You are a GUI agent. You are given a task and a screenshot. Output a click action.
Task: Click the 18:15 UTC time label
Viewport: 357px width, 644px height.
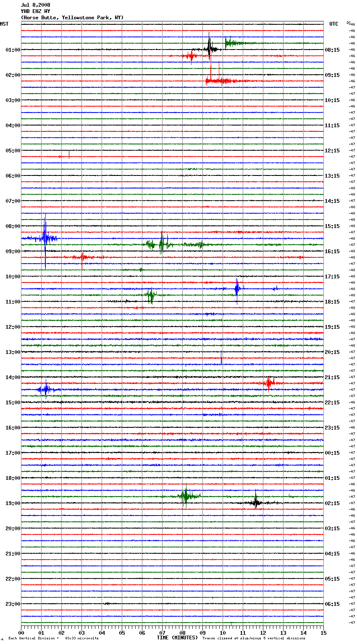(332, 302)
